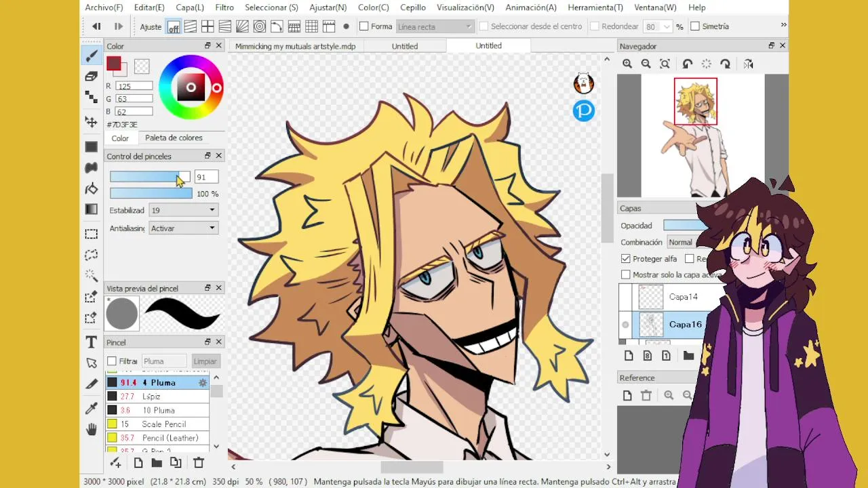
Task: Uncheck the Proteger alfa checkbox
Action: pos(625,259)
